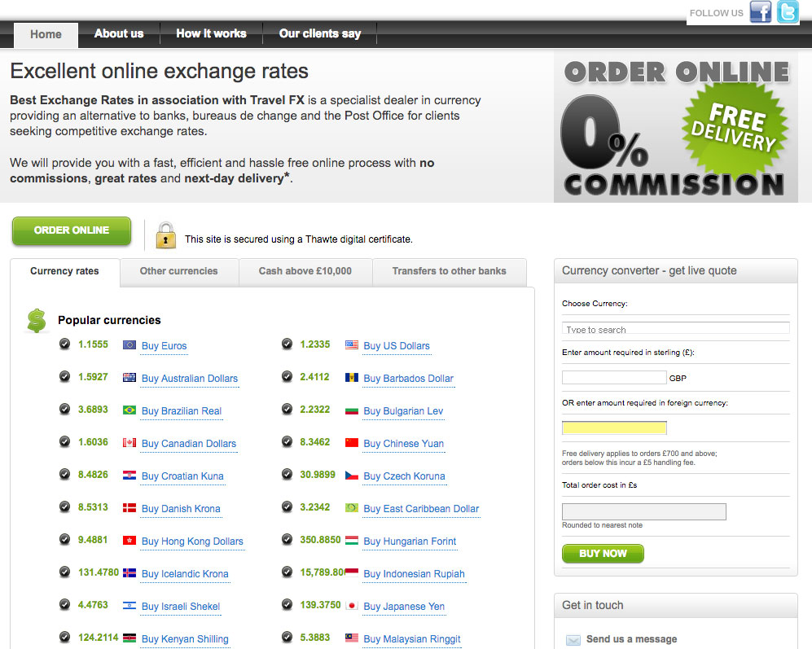Click the United States flag icon
812x649 pixels.
point(352,345)
